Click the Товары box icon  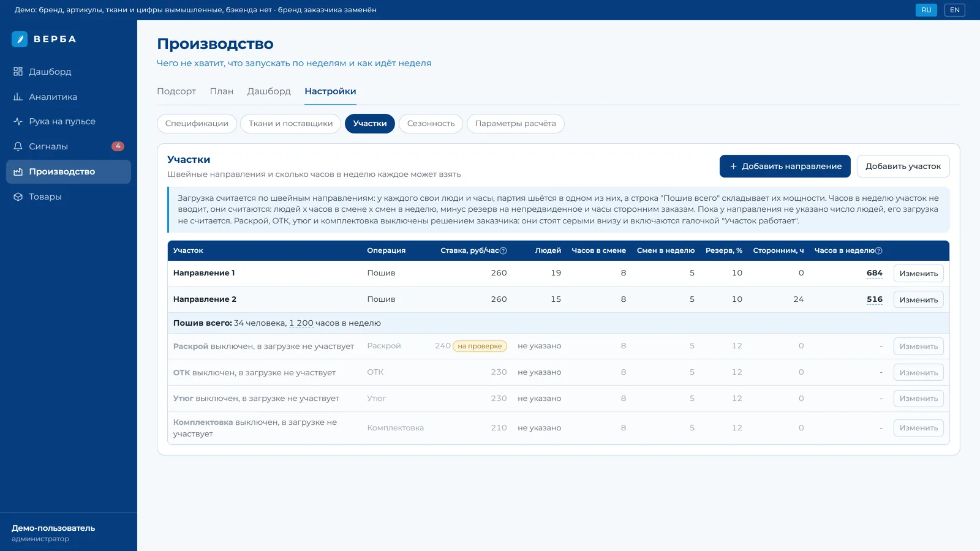[18, 197]
